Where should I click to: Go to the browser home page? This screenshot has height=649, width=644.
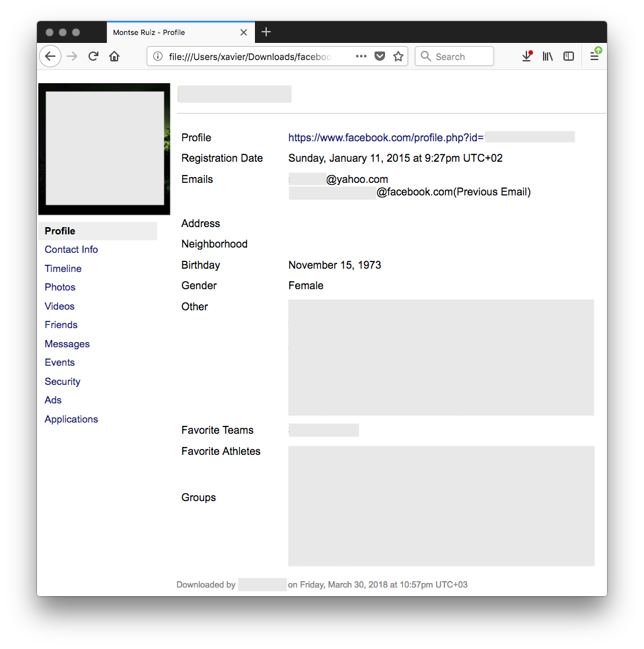tap(114, 56)
